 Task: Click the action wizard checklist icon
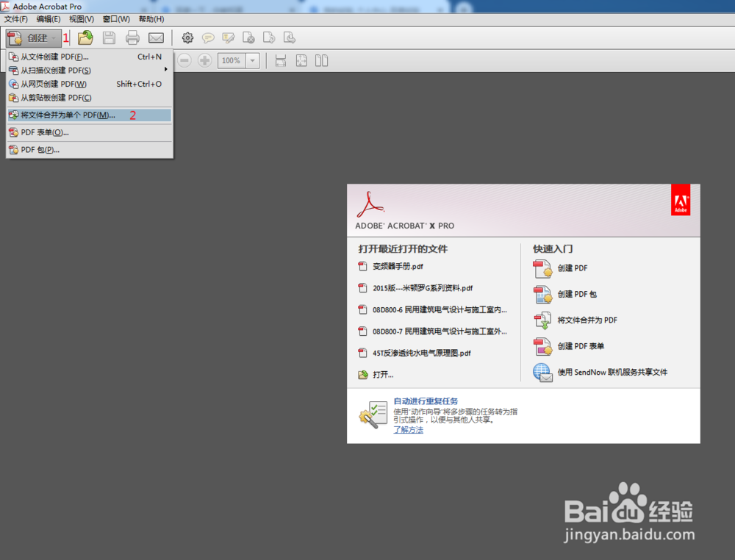[x=373, y=414]
